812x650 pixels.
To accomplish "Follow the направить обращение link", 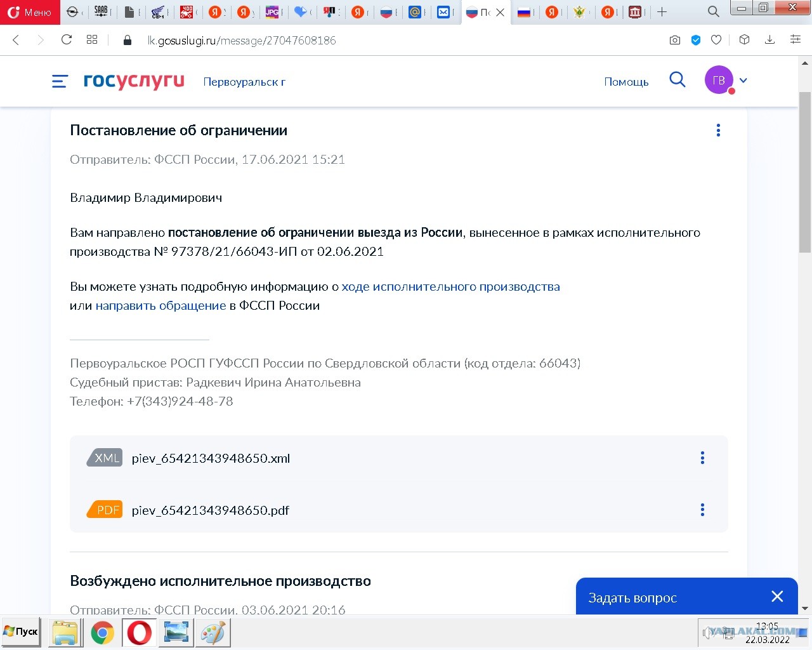I will [x=160, y=305].
